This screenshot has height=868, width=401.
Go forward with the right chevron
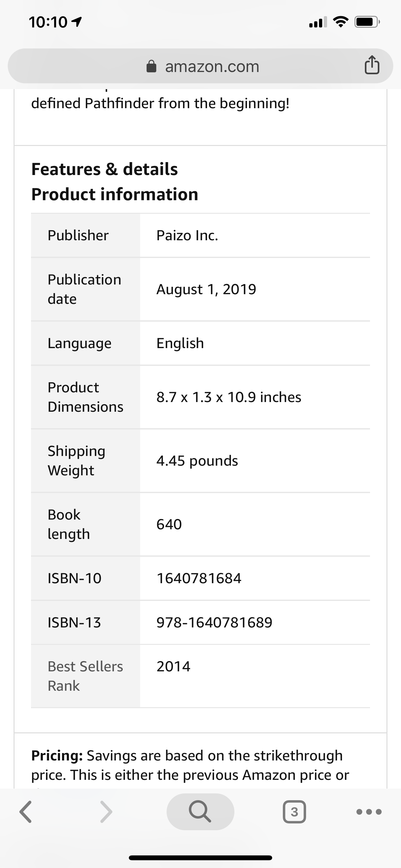pos(106,811)
